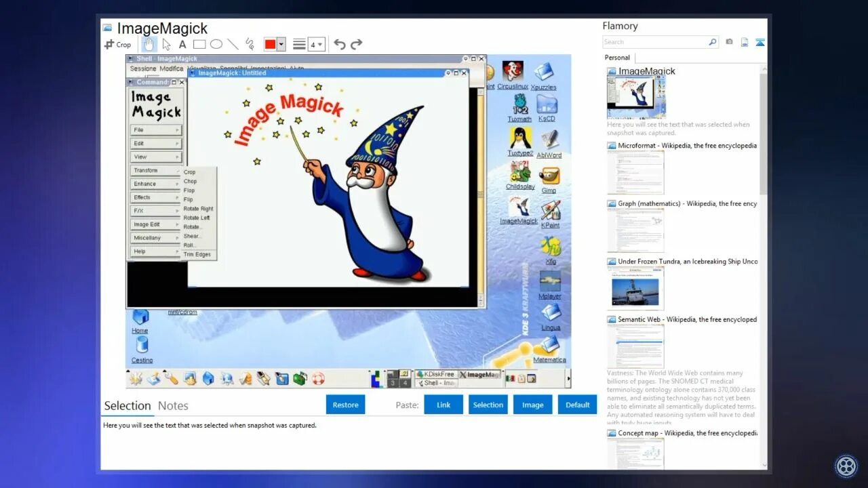Select the rectangle drawing tool
868x488 pixels.
(x=199, y=45)
